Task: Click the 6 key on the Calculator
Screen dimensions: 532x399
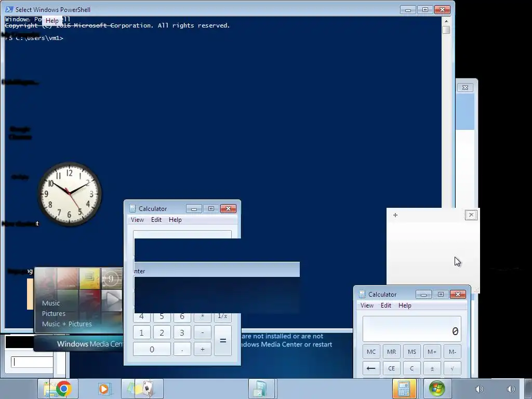Action: coord(182,317)
